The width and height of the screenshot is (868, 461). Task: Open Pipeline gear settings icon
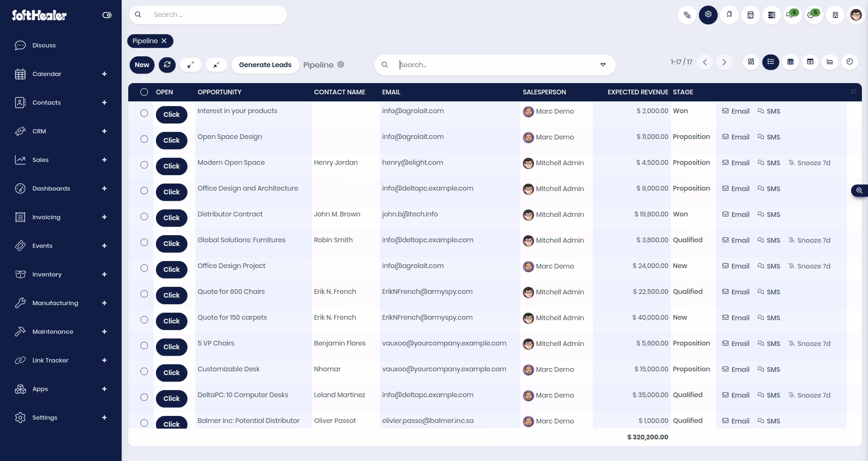(341, 65)
